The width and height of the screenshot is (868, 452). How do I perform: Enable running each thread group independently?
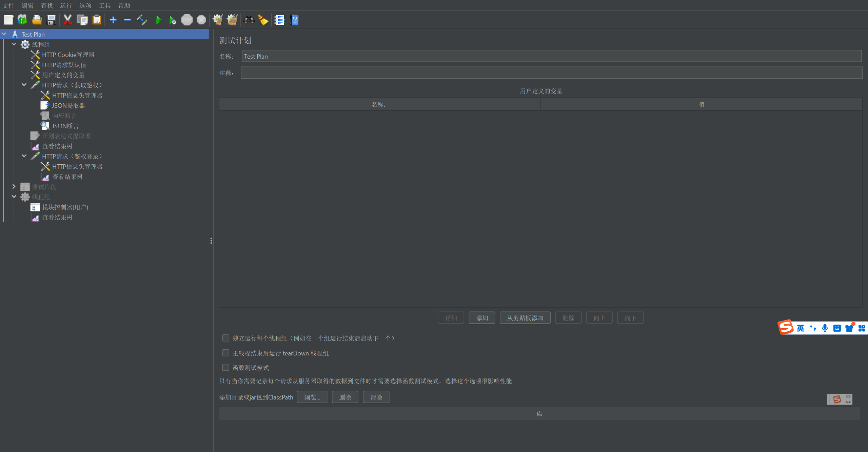click(x=226, y=338)
